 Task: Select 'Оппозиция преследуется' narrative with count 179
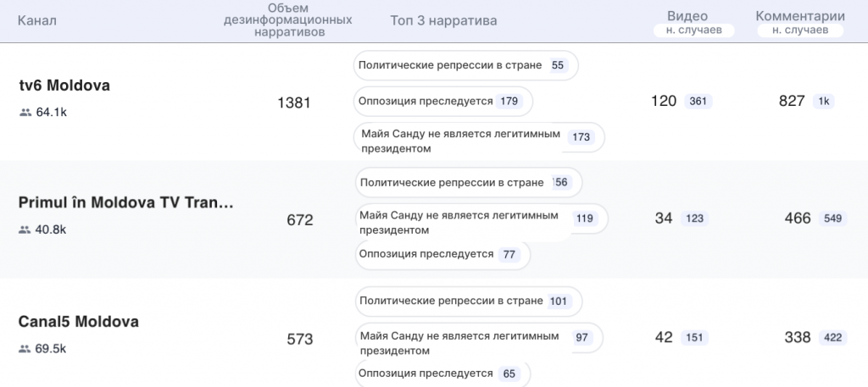pyautogui.click(x=442, y=102)
